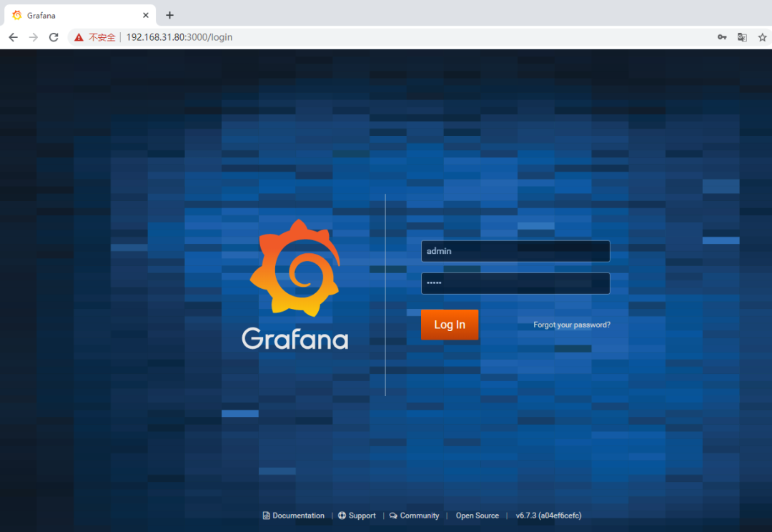The height and width of the screenshot is (532, 772).
Task: Open the Documentation footer link
Action: 294,516
